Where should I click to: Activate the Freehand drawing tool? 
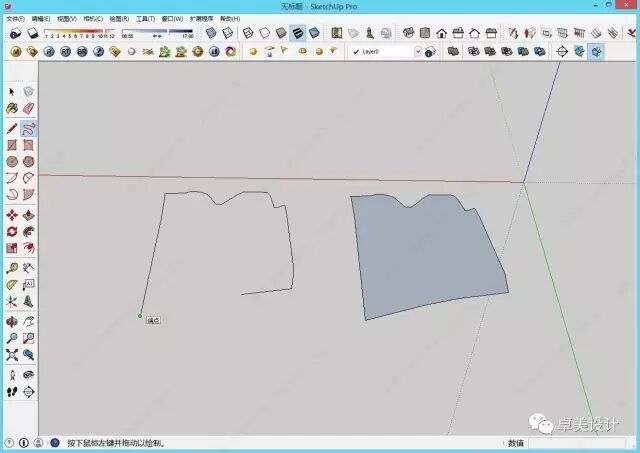pos(28,129)
